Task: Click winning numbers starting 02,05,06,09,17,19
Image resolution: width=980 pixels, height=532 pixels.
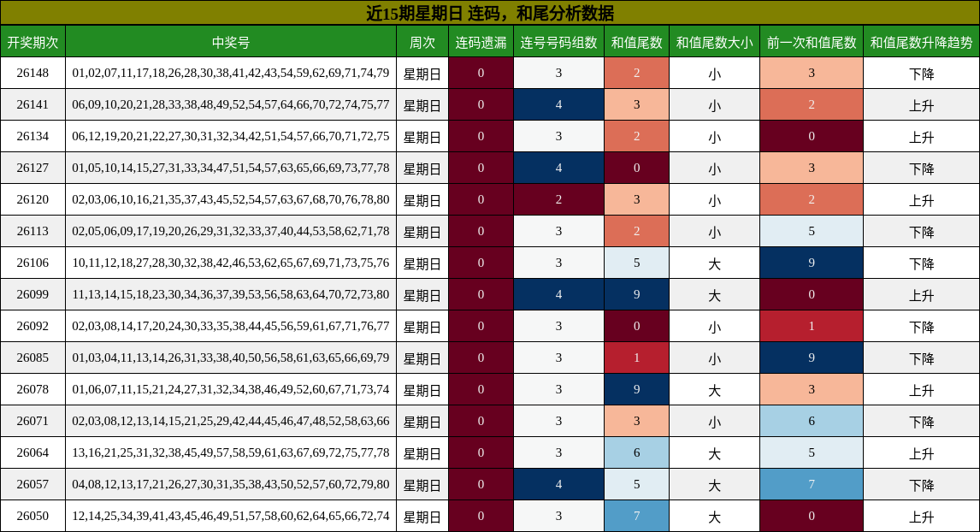Action: point(231,231)
